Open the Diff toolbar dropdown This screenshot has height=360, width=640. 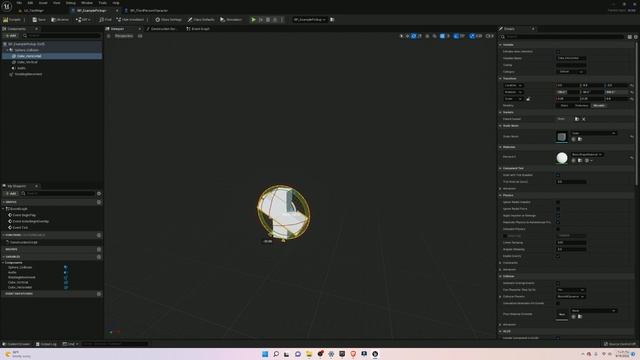83,20
